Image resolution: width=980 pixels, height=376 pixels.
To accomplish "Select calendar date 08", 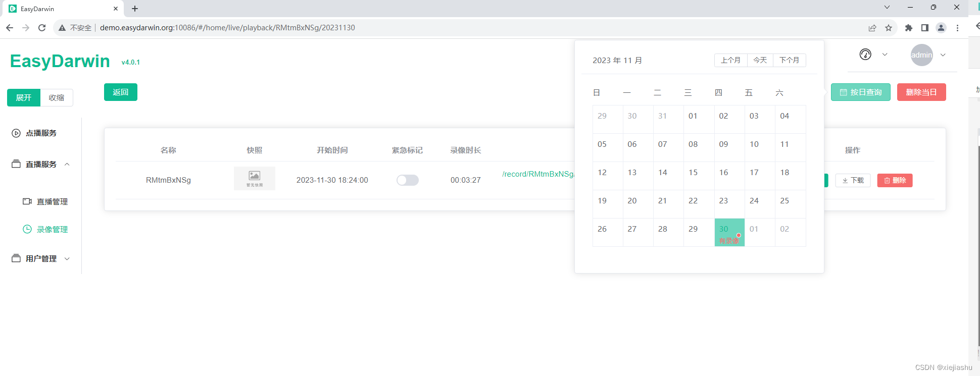I will [699, 148].
